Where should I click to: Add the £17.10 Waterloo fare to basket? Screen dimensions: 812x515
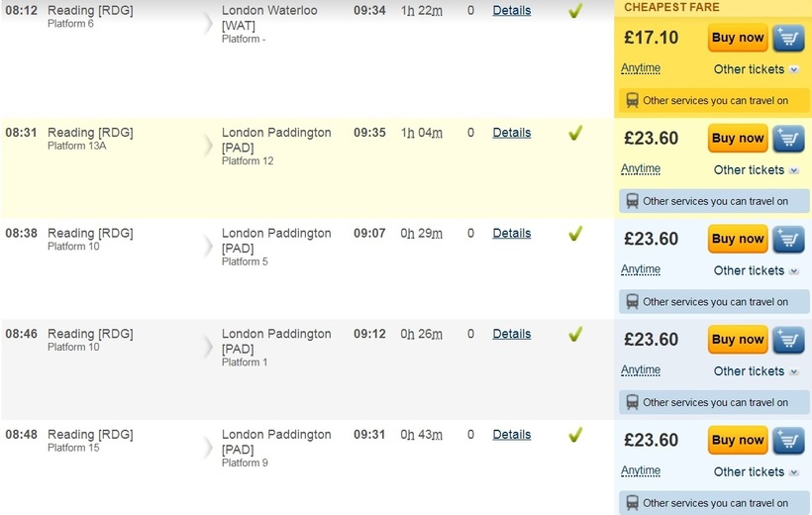788,38
